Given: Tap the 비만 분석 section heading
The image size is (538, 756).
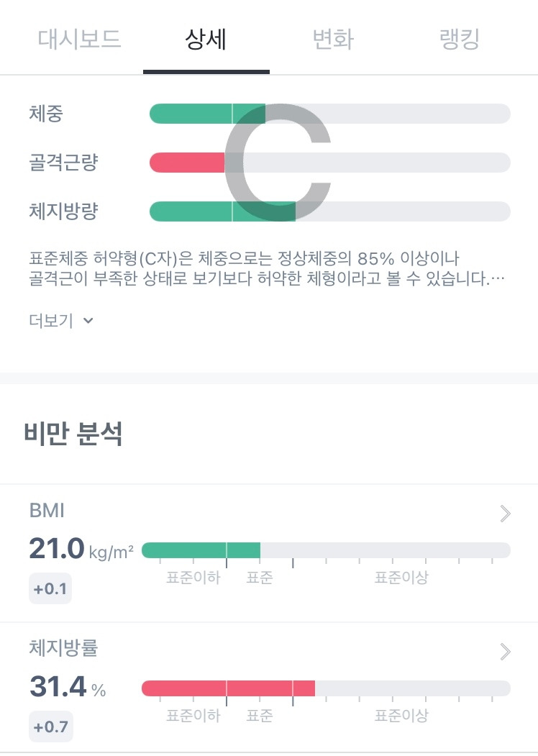Looking at the screenshot, I should [x=73, y=434].
